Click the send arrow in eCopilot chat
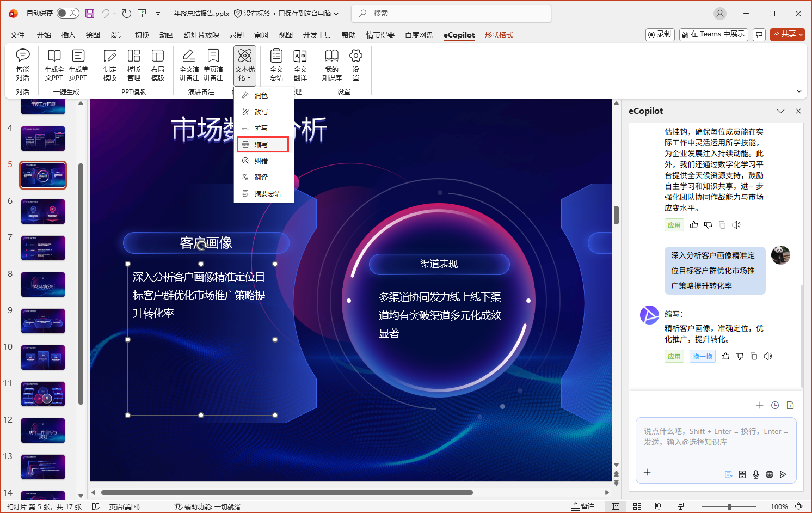Viewport: 812px width, 513px height. point(783,474)
